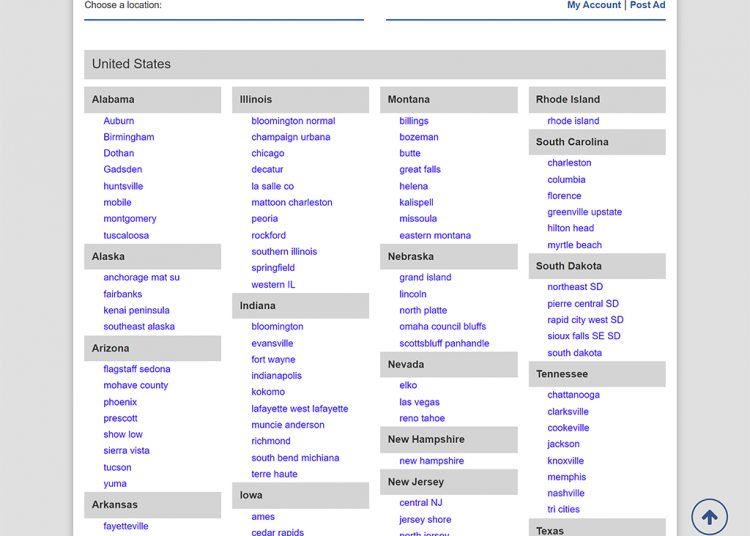This screenshot has width=750, height=536.
Task: Select indianapolis link
Action: (276, 376)
